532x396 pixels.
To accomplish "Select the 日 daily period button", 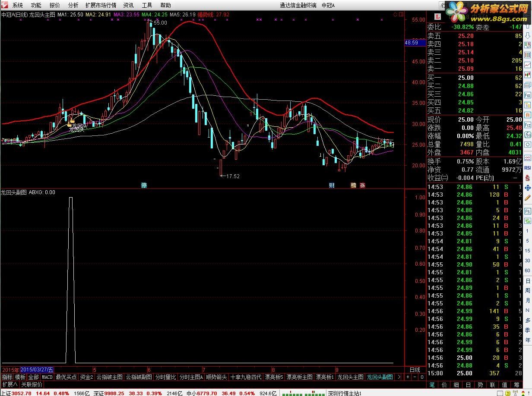I will tap(528, 281).
